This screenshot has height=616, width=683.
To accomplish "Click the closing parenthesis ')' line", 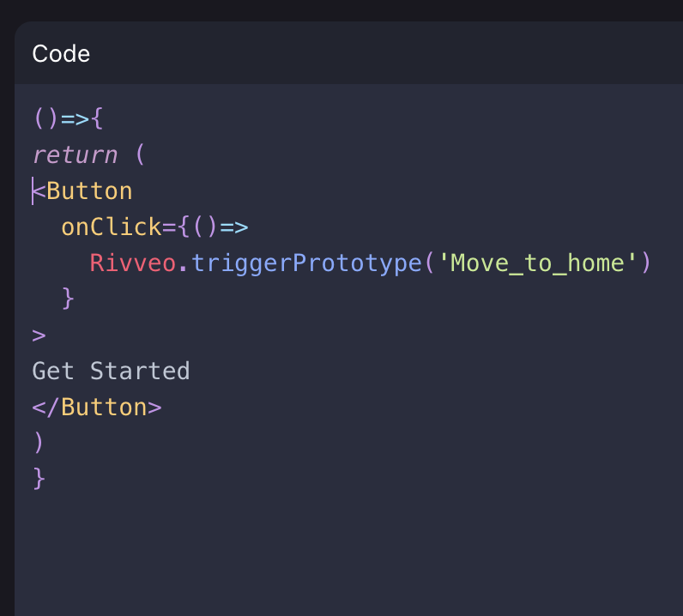I will pos(39,443).
